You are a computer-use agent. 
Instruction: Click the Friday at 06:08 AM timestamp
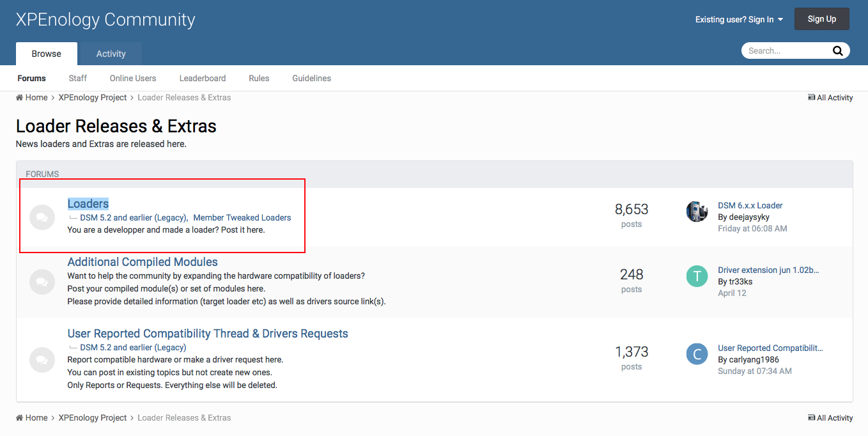752,228
